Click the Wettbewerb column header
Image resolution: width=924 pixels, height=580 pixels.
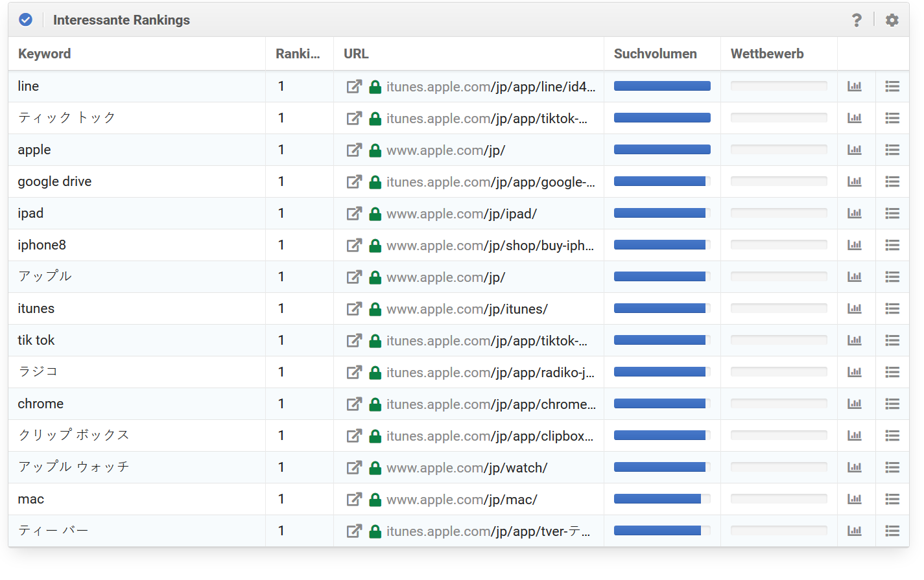coord(766,54)
